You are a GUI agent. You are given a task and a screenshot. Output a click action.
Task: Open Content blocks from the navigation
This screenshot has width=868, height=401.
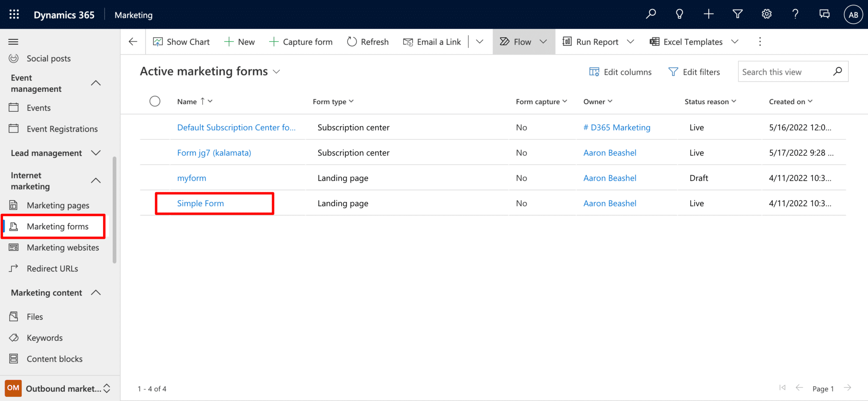54,358
